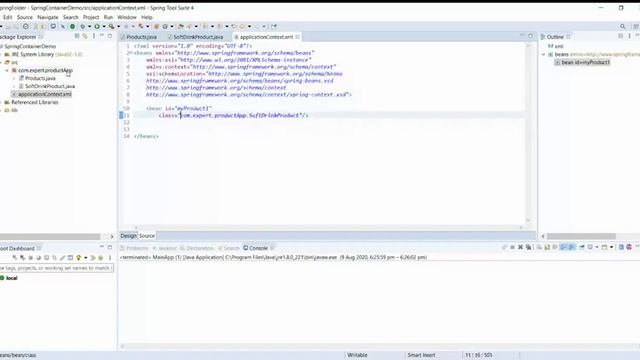This screenshot has width=640, height=360.
Task: Click the Debug bug icon in toolbar
Action: [x=82, y=27]
